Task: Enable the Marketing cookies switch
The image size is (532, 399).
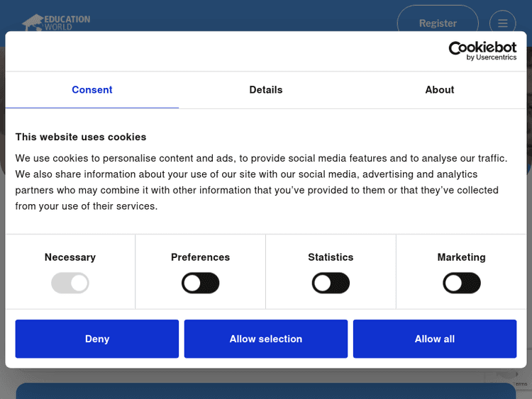Action: [x=461, y=283]
